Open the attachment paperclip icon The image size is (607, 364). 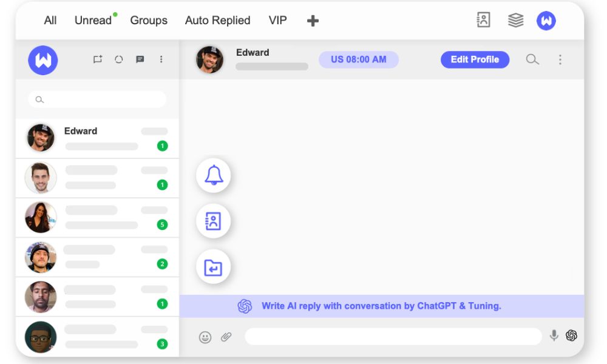pyautogui.click(x=225, y=337)
